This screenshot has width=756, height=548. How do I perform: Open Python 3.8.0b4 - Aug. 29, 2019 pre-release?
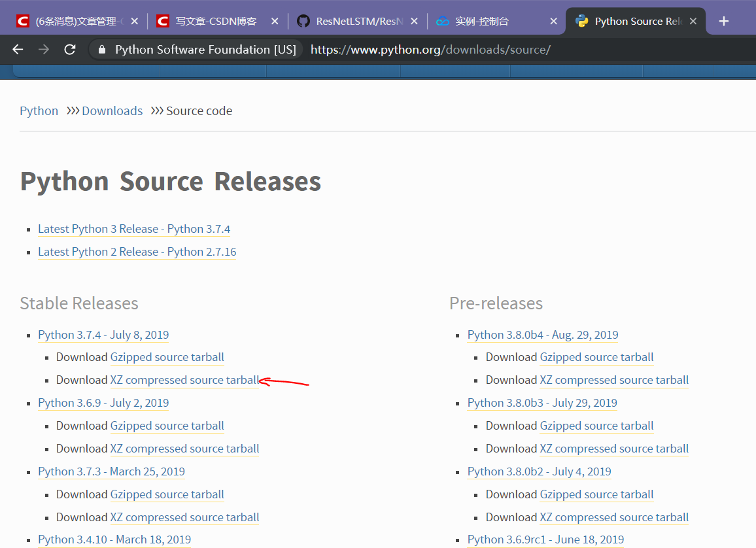coord(543,335)
